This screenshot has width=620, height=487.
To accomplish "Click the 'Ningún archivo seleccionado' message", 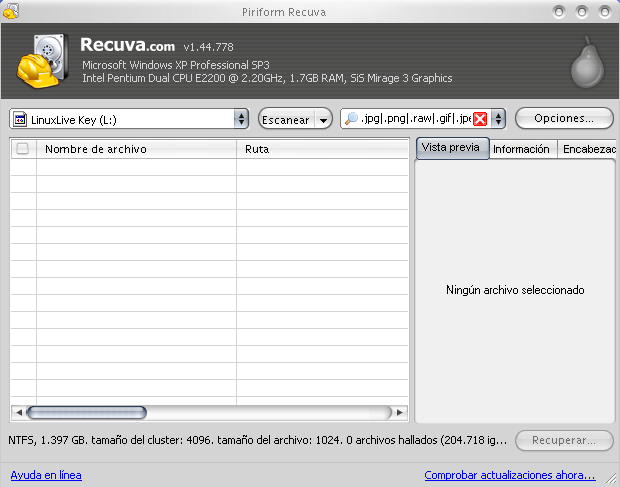I will pyautogui.click(x=515, y=290).
